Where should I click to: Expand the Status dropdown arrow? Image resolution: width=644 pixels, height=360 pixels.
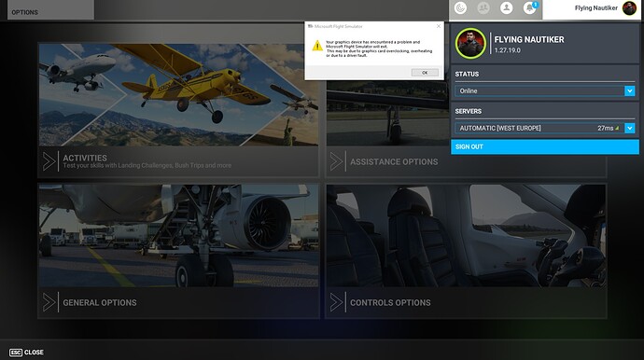point(629,90)
